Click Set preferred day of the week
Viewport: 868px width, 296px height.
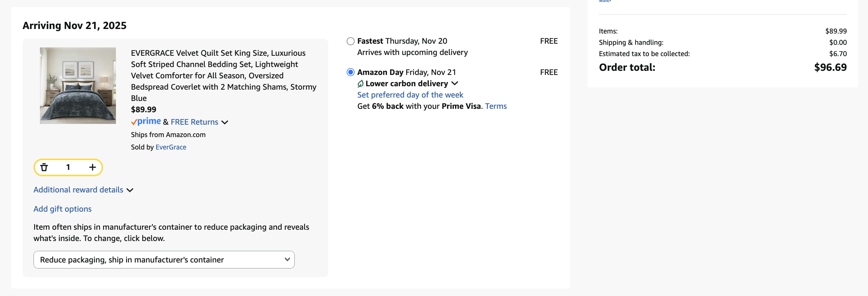click(410, 95)
